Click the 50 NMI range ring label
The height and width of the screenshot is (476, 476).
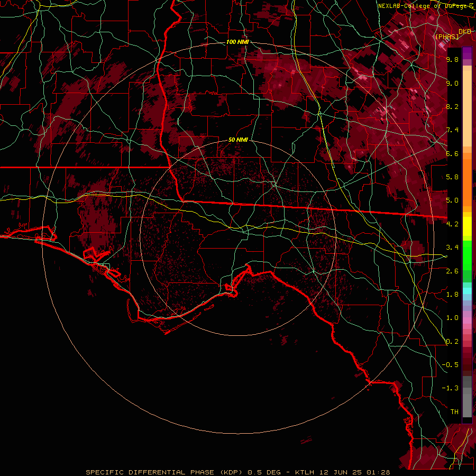click(x=238, y=140)
